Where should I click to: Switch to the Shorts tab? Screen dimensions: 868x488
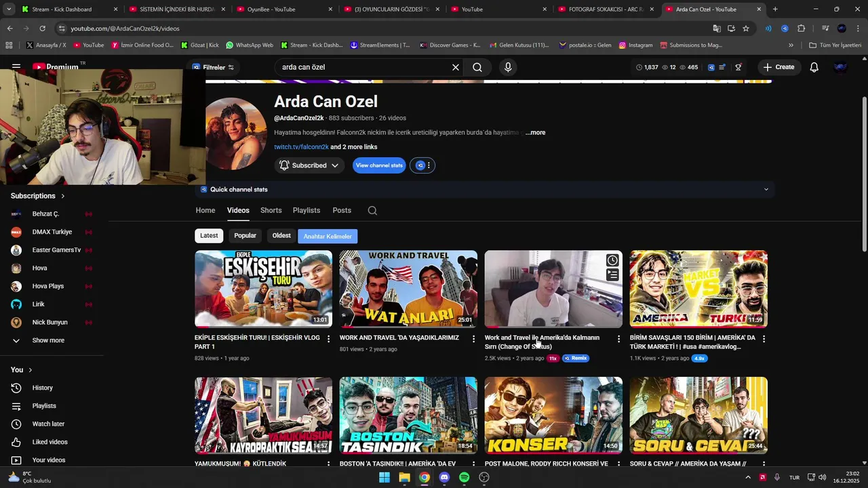click(271, 210)
